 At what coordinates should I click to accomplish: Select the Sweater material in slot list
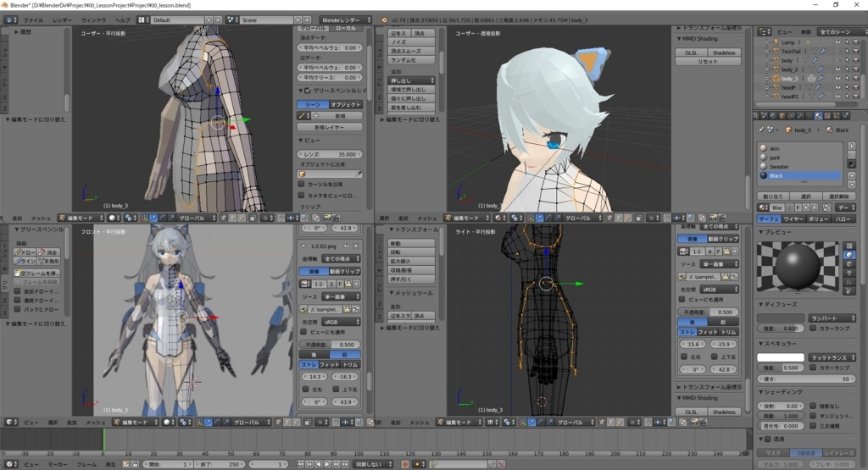tap(800, 167)
